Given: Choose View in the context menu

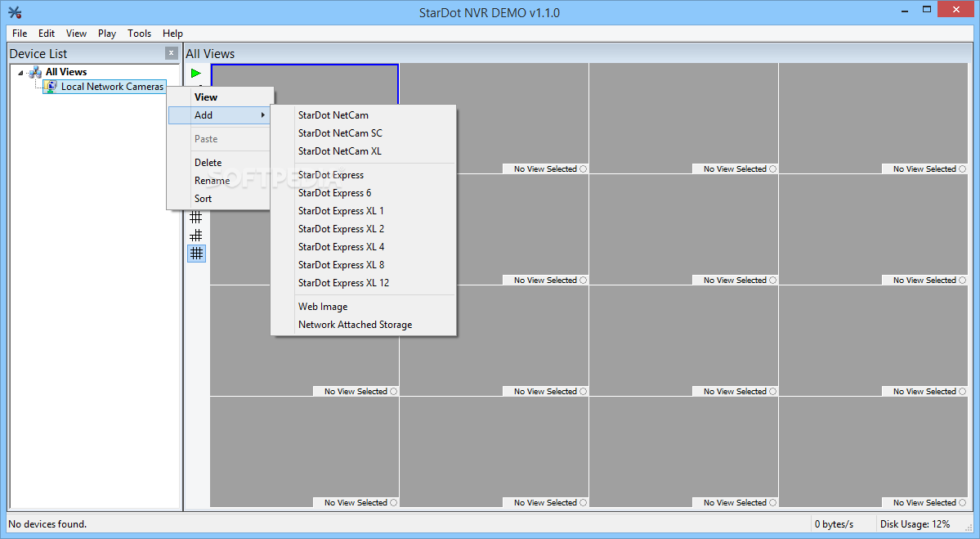Looking at the screenshot, I should (x=219, y=97).
